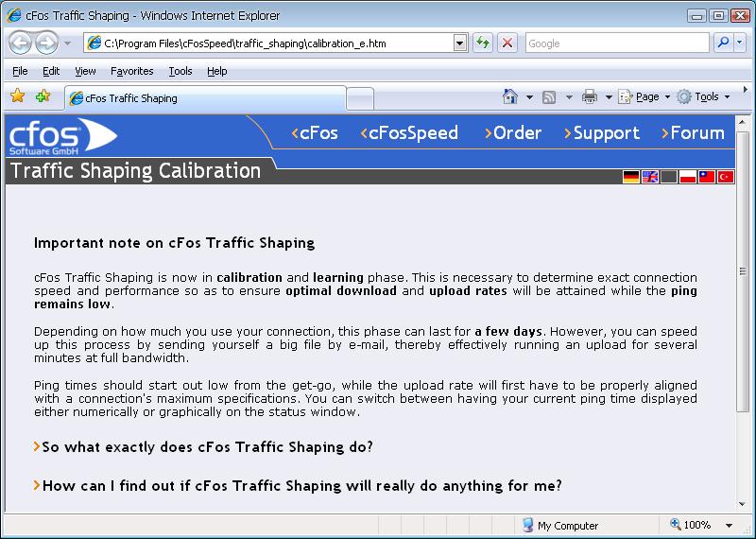
Task: Click the scrollbar down arrow
Action: pos(743,504)
